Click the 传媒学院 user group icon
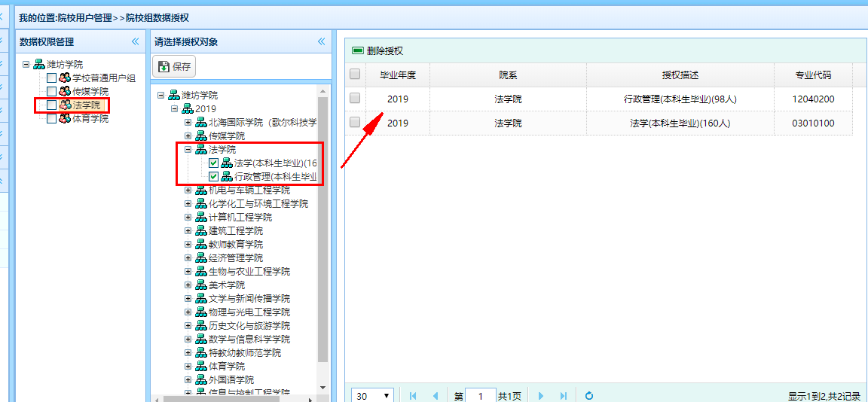 point(65,91)
